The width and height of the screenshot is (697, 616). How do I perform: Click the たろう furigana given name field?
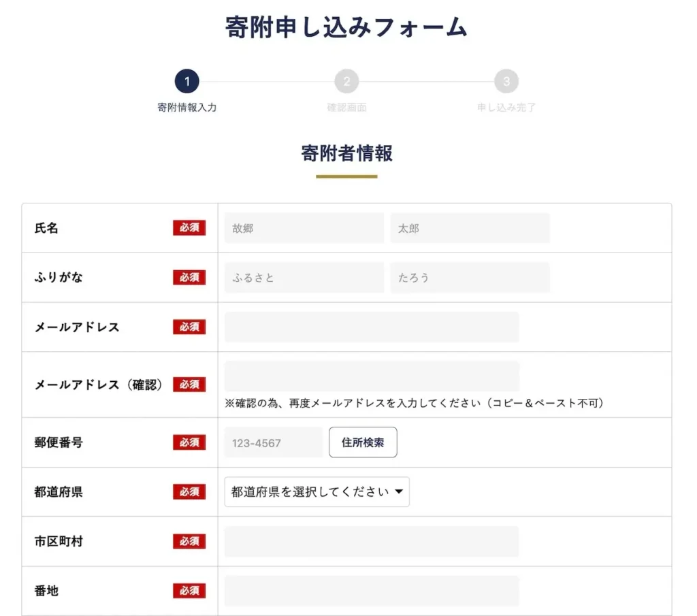coord(470,278)
